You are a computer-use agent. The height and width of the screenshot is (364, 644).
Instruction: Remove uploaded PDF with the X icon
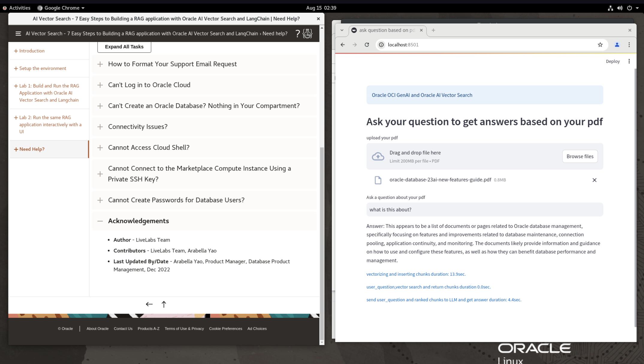pyautogui.click(x=594, y=180)
